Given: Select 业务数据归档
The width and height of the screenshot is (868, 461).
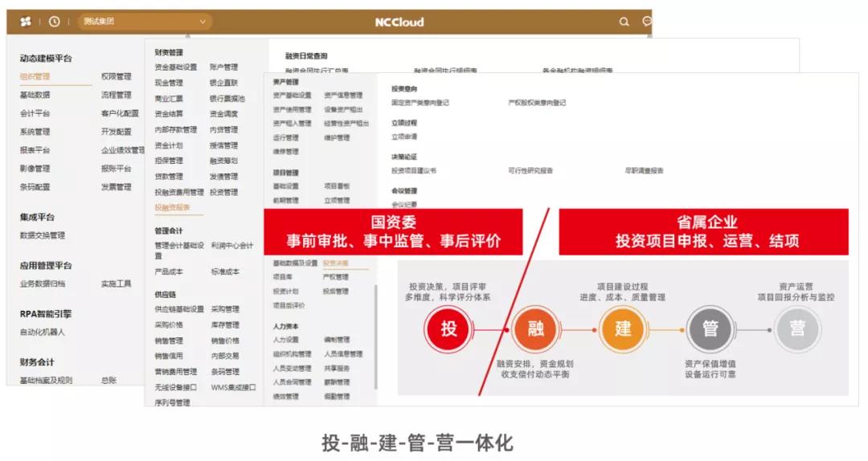Looking at the screenshot, I should [43, 284].
